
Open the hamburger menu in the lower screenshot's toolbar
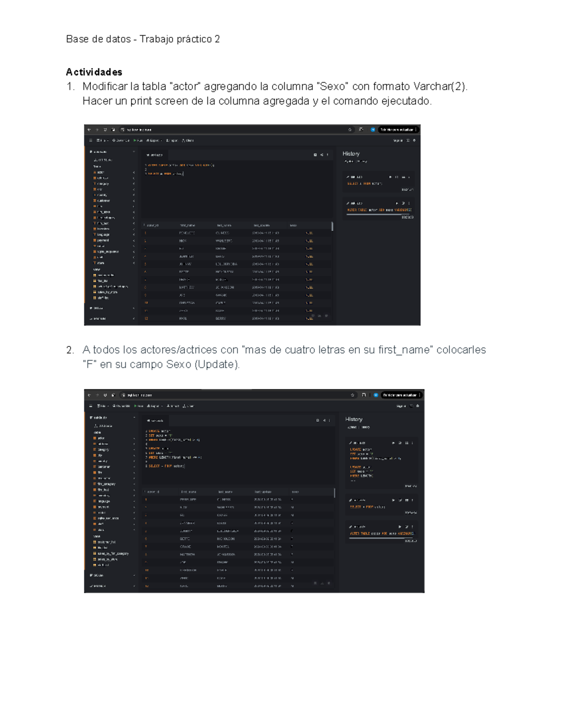[91, 406]
